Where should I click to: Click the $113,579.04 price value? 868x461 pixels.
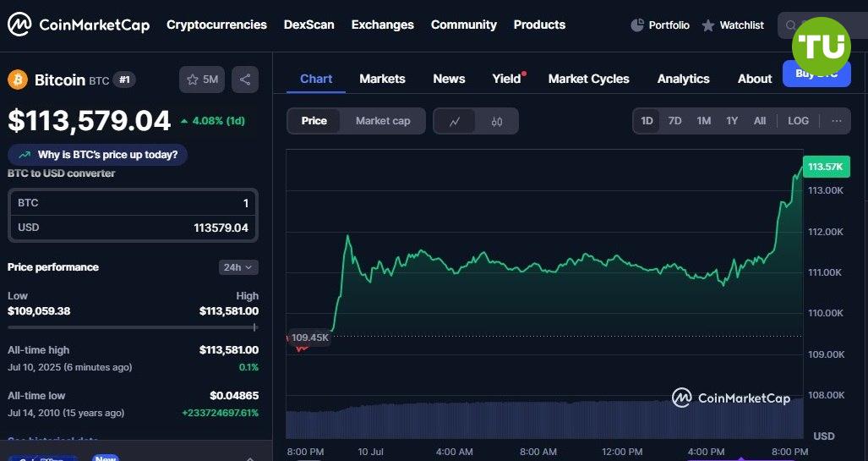pos(89,121)
